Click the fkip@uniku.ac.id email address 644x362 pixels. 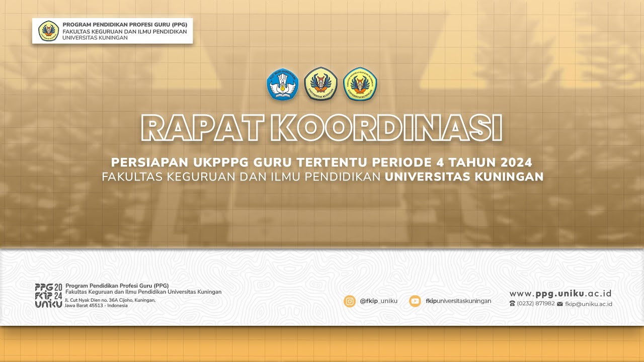(x=589, y=304)
